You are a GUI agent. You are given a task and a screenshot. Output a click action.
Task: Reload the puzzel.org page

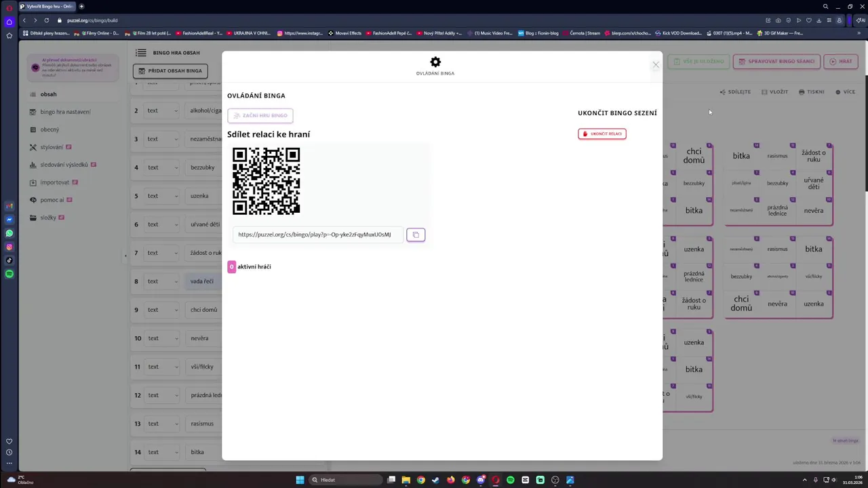pos(46,20)
